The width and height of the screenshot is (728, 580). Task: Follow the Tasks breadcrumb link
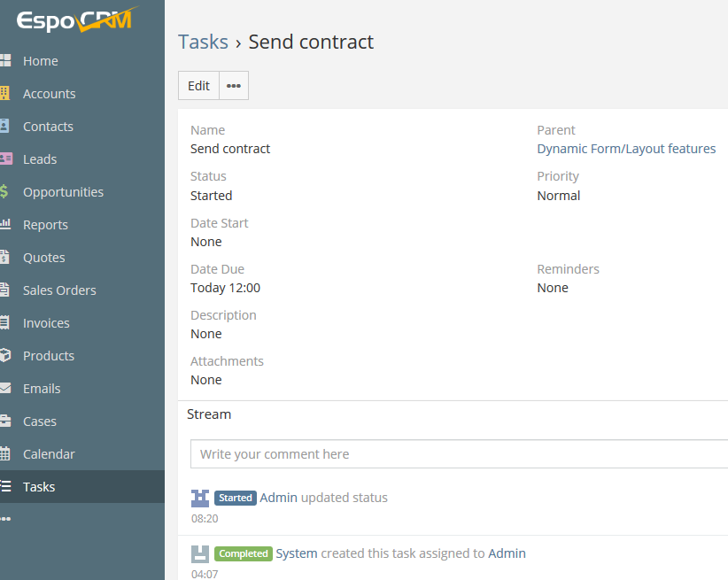pos(203,42)
